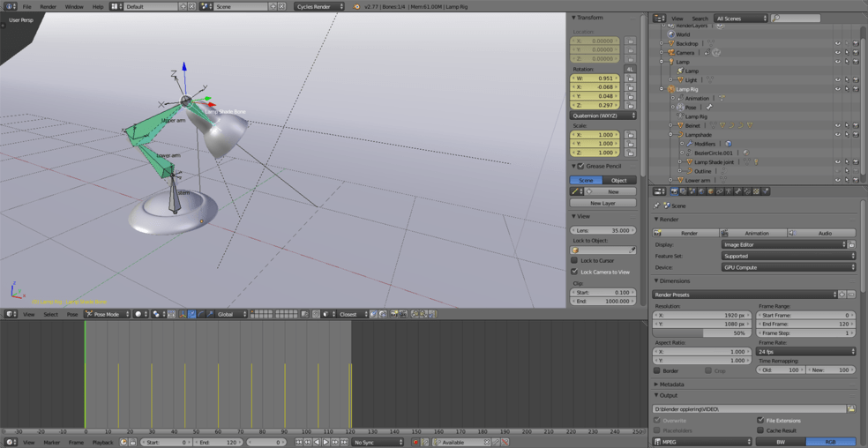
Task: Click the add render preset plus icon
Action: click(842, 295)
